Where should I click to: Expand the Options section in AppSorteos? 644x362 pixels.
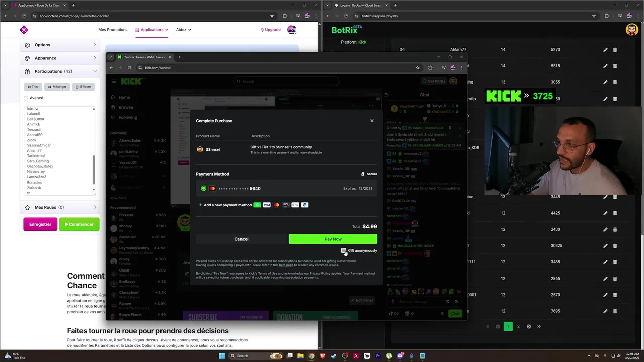(x=59, y=45)
